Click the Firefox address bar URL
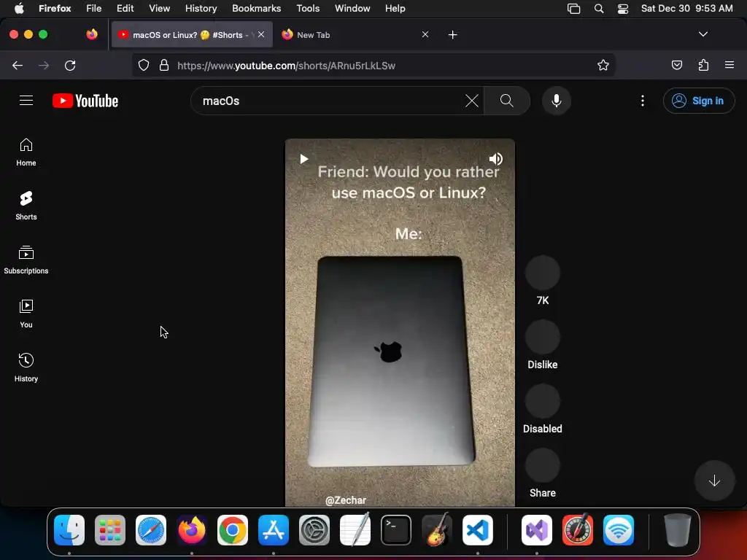 pyautogui.click(x=286, y=66)
